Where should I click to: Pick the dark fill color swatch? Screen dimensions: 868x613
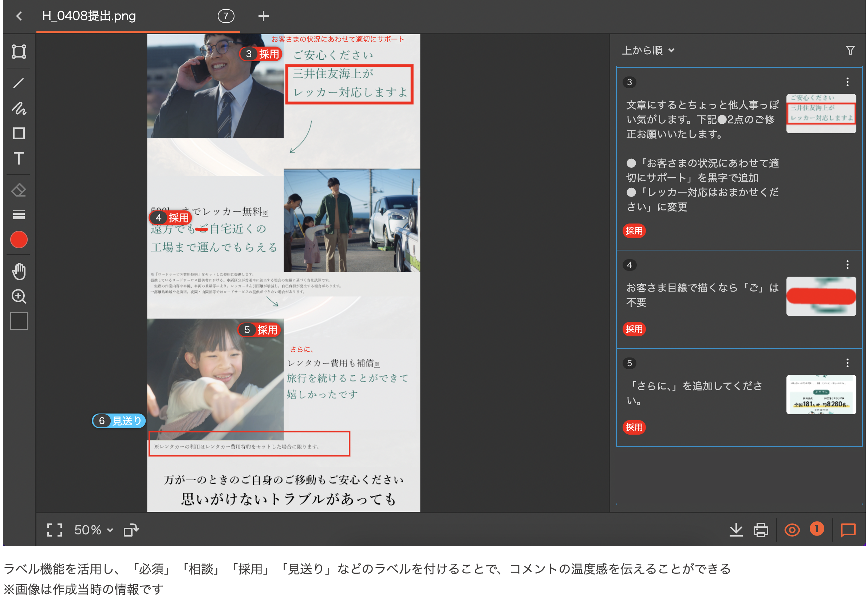[19, 321]
